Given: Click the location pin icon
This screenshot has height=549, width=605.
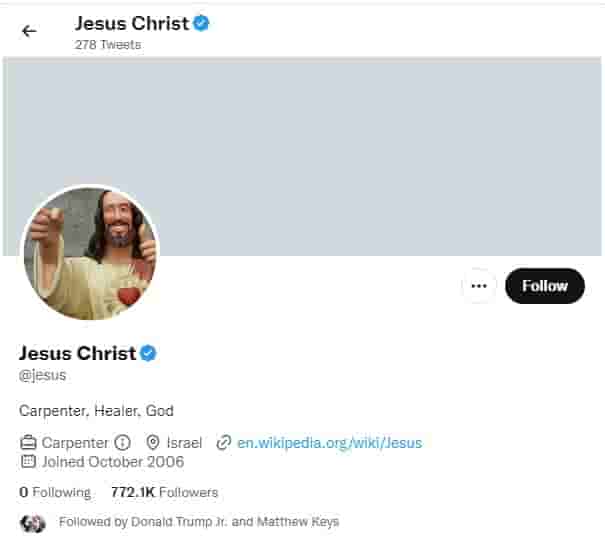Looking at the screenshot, I should (153, 442).
